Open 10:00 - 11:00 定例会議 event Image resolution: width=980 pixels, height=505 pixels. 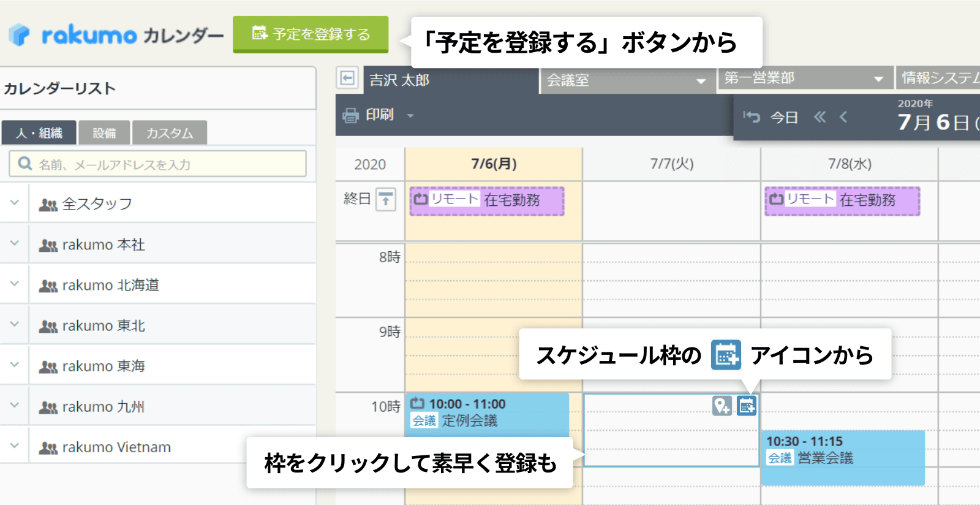(x=487, y=414)
